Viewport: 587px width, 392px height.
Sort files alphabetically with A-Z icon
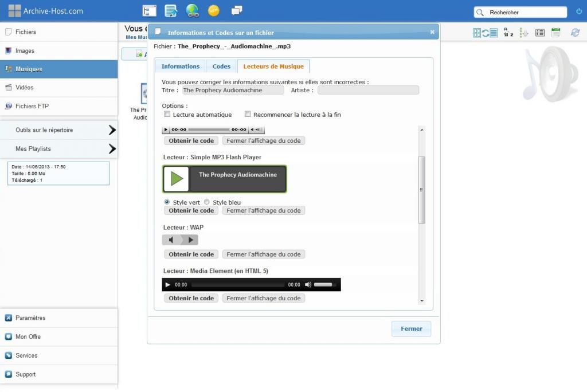tap(508, 33)
